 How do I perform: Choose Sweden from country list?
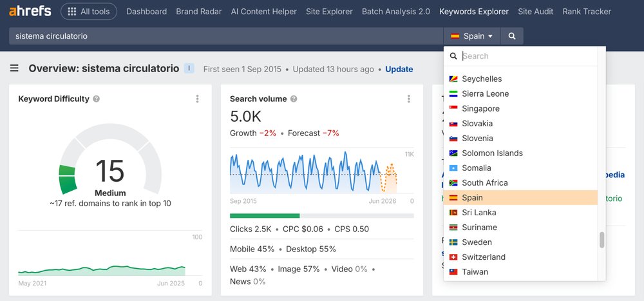pos(521,242)
